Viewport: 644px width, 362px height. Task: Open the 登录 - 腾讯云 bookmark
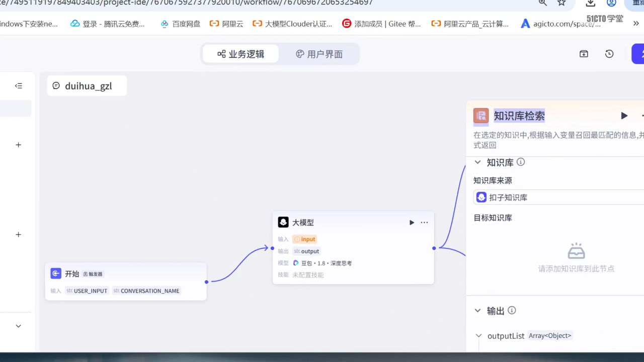click(108, 24)
